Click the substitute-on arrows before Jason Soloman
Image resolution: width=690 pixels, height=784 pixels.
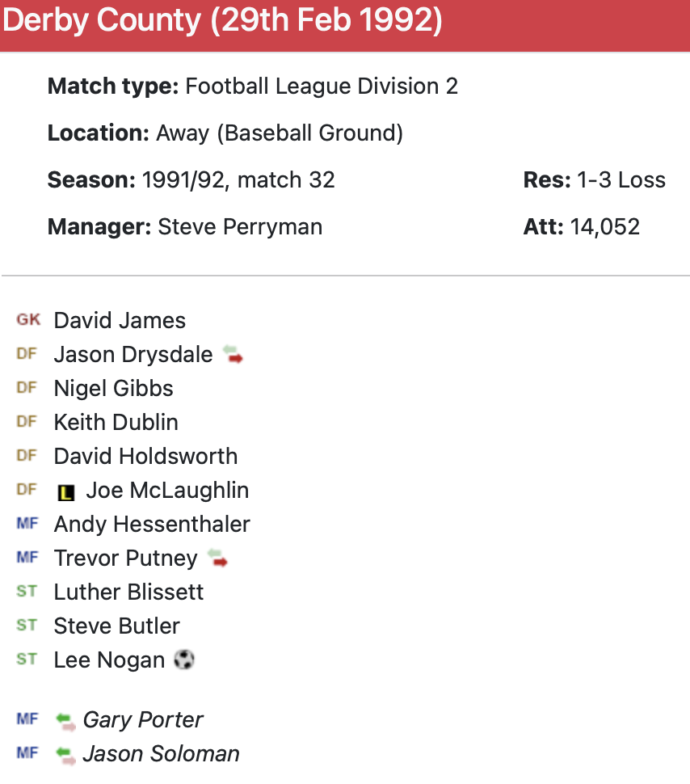tap(66, 754)
